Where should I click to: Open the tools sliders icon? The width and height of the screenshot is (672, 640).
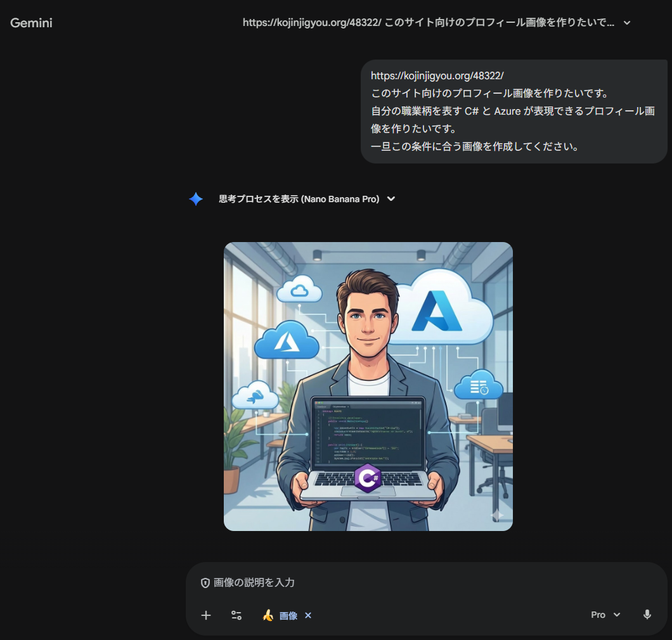click(x=236, y=615)
